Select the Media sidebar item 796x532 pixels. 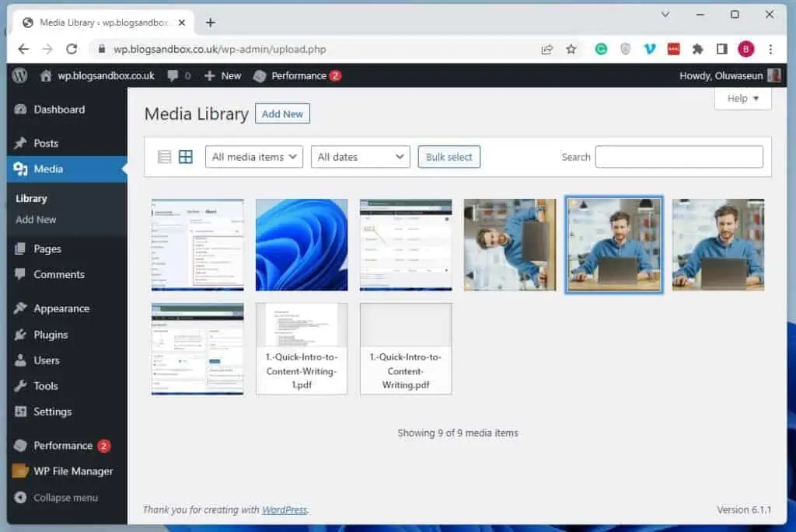coord(67,169)
